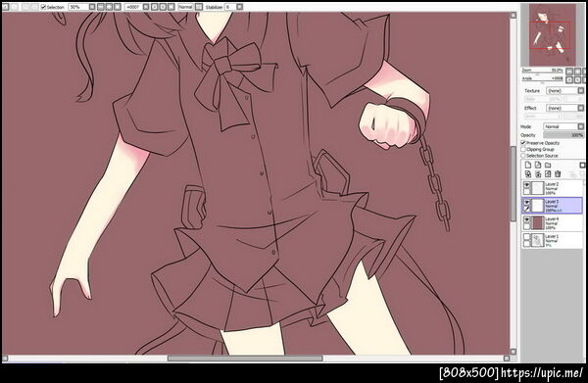Click the Layer 4 color thumbnail
Viewport: 588px width, 383px height.
click(x=538, y=223)
